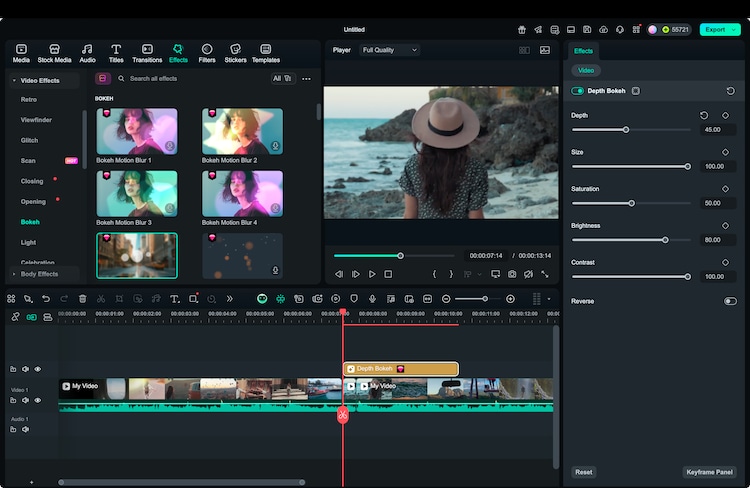Screen dimensions: 750x488
Task: Toggle the Reverse switch
Action: 730,301
